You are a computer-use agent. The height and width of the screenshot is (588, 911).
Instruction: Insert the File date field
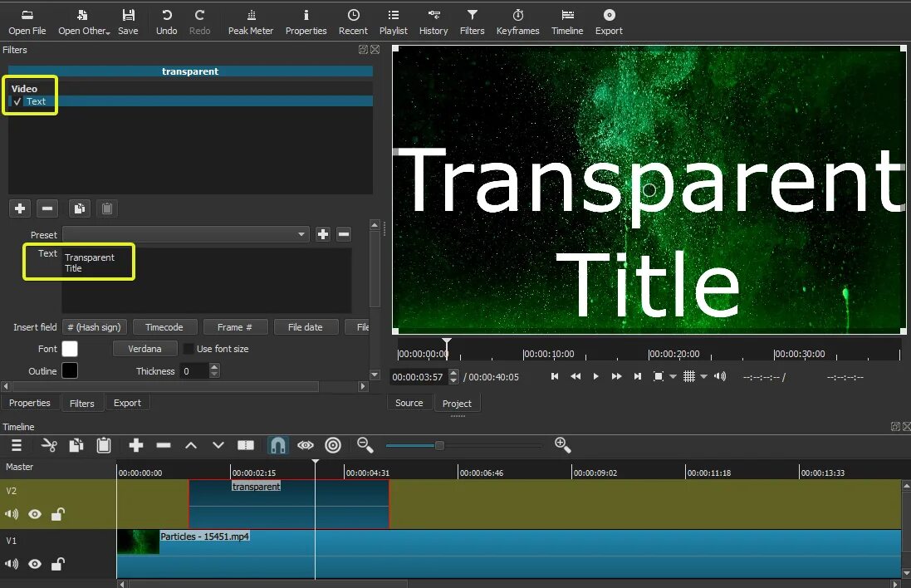305,327
